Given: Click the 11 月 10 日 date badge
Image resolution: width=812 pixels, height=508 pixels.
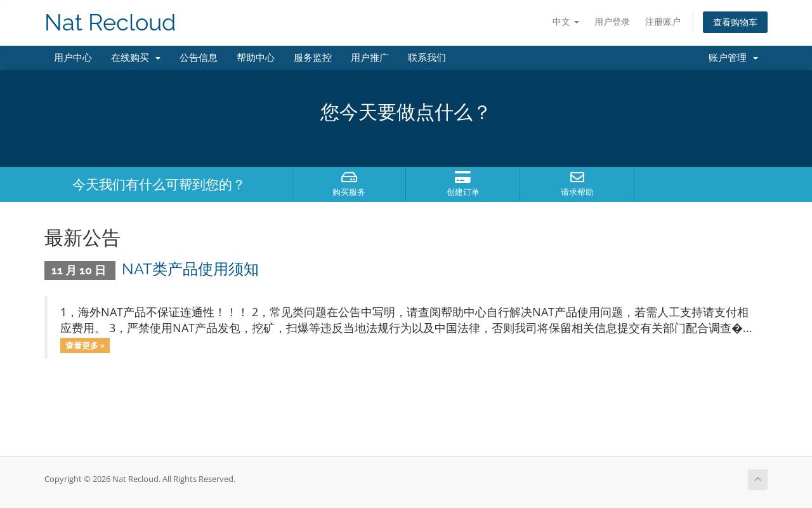Looking at the screenshot, I should tap(80, 271).
